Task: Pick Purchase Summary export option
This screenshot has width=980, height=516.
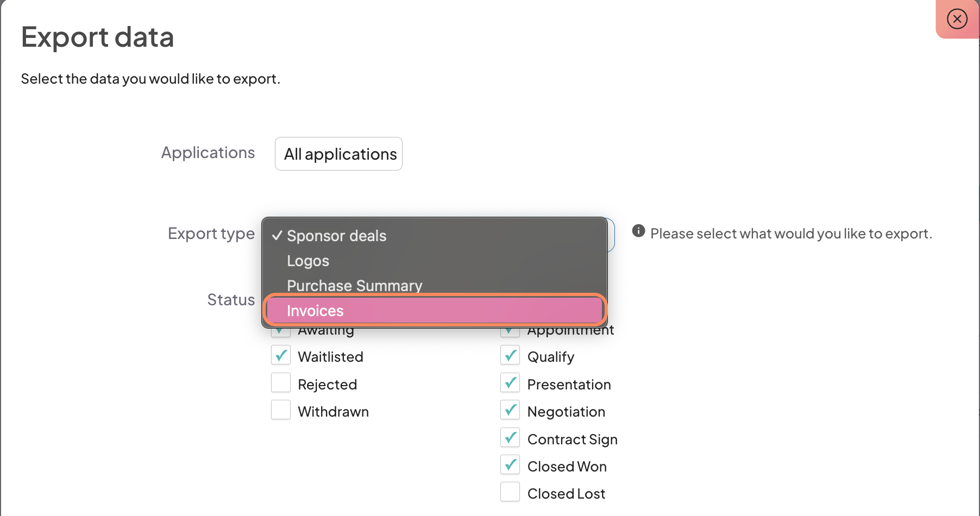Action: pos(354,285)
